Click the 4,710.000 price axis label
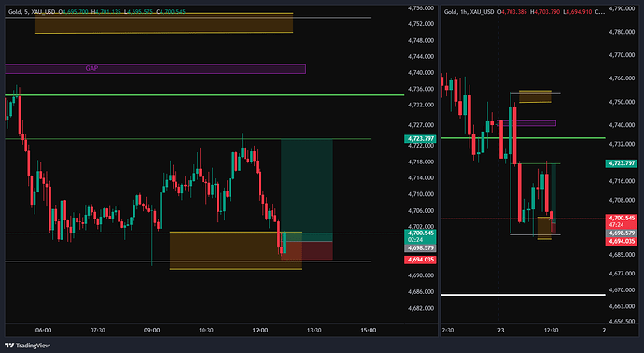Screen dimensions: 644x353 [x=421, y=194]
